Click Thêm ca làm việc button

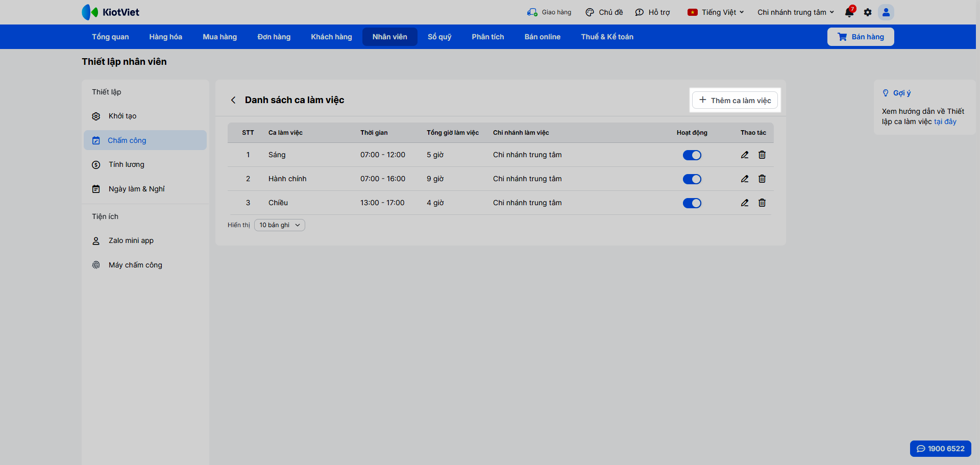coord(735,100)
